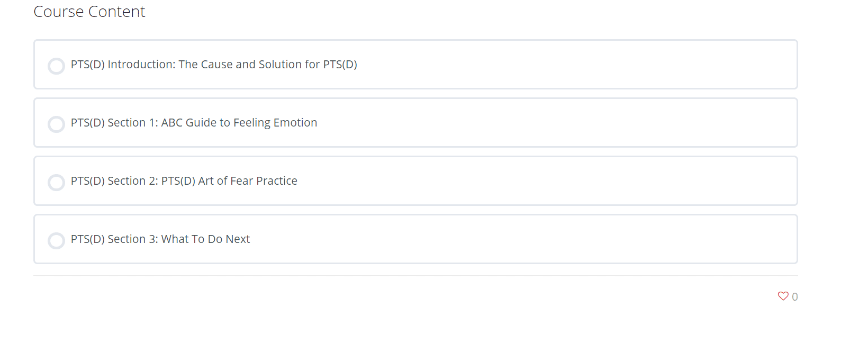The height and width of the screenshot is (343, 868).
Task: Select 'Cause and Solution' text in Introduction title
Action: click(x=251, y=65)
